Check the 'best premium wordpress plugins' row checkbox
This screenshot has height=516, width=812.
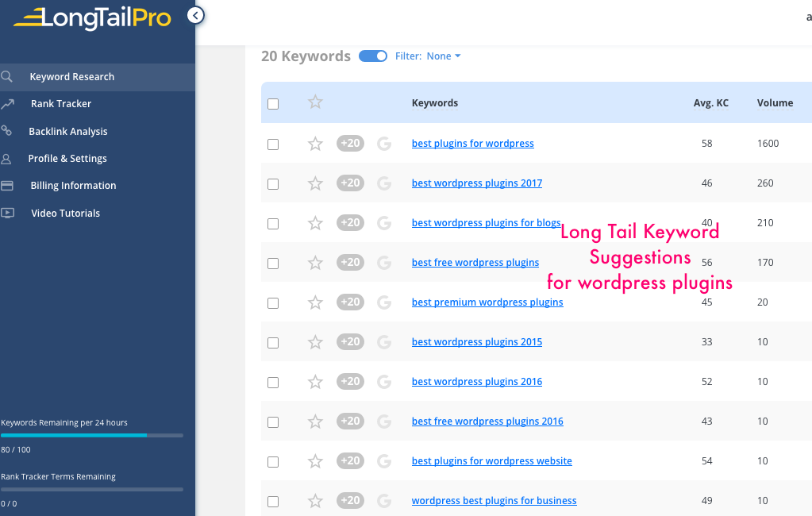[273, 303]
